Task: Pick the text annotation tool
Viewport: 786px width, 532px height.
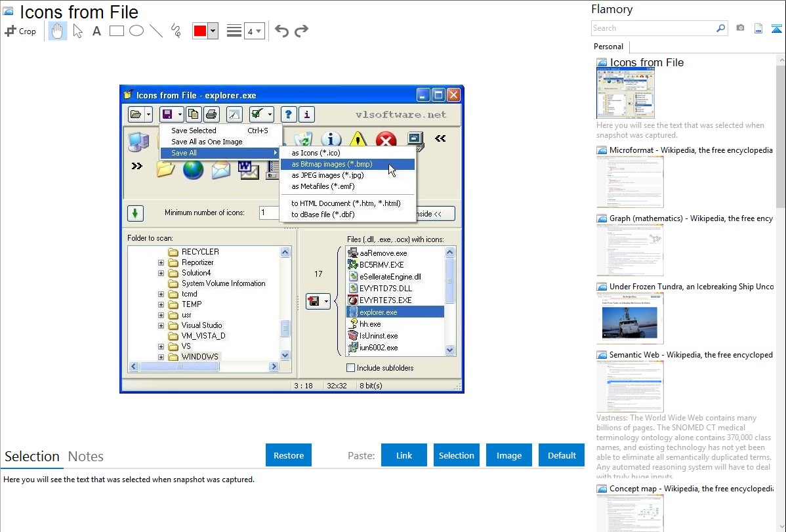Action: tap(96, 31)
